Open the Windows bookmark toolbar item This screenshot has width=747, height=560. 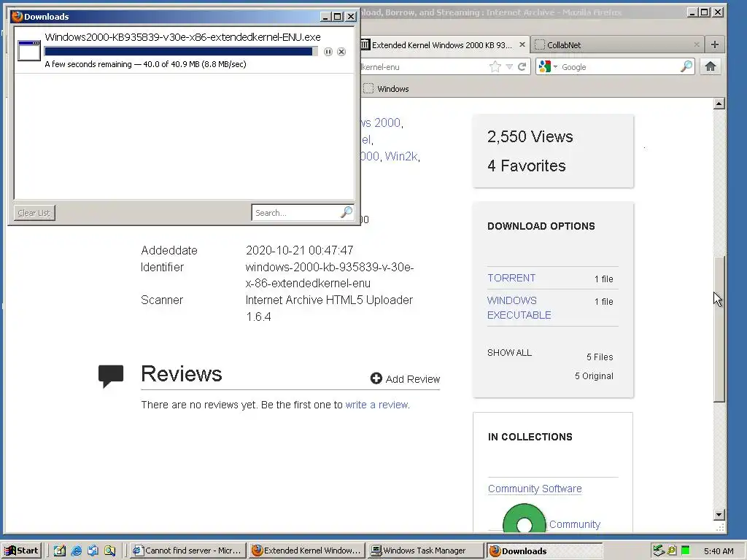coord(387,88)
